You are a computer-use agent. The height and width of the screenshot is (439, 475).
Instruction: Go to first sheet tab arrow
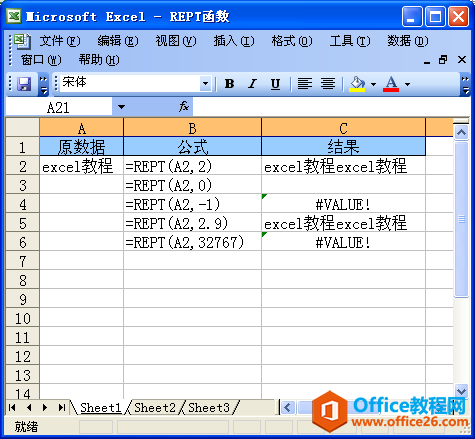[x=12, y=407]
